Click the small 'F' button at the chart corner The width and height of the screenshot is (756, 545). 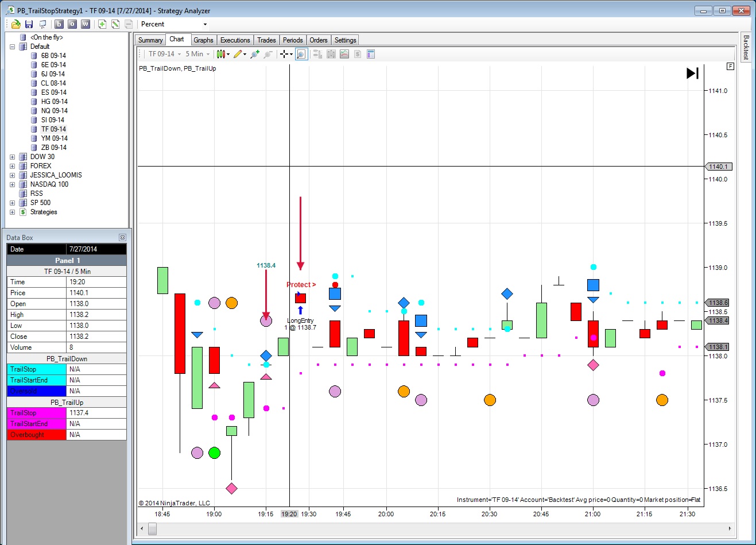pos(730,66)
